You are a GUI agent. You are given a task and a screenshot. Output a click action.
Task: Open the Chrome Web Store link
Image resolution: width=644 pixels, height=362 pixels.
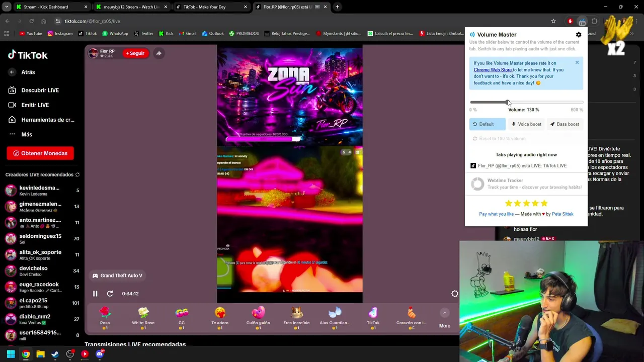pos(493,70)
